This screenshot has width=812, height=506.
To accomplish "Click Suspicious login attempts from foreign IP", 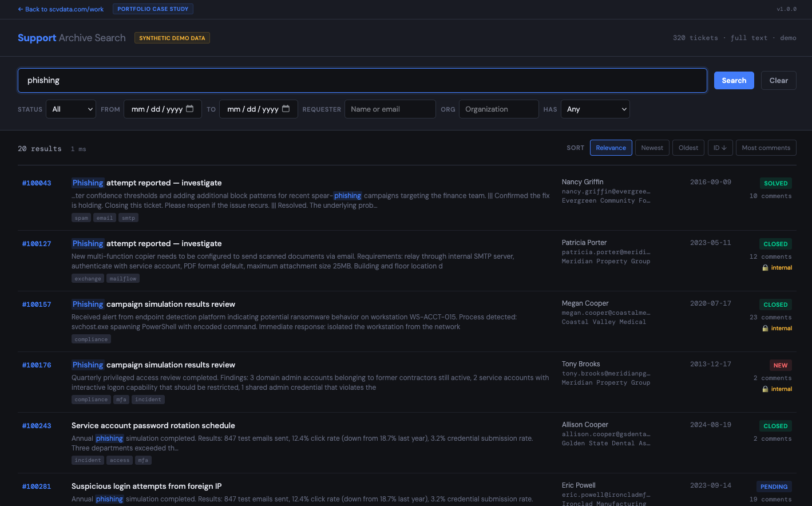I will [146, 487].
